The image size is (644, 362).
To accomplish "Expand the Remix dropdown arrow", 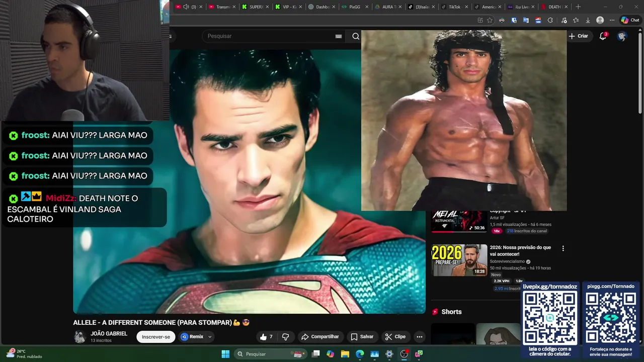I will pyautogui.click(x=210, y=337).
